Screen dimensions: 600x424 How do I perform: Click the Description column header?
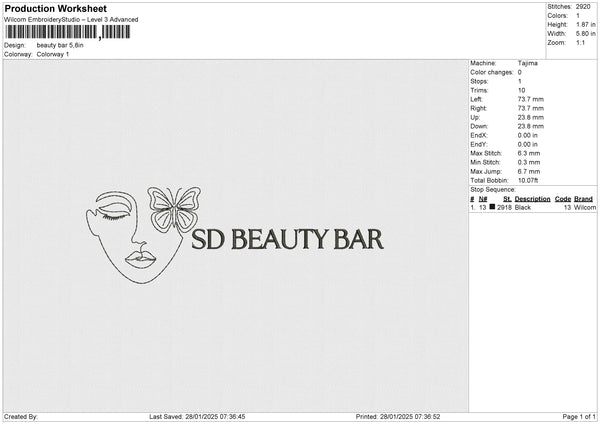(x=532, y=199)
